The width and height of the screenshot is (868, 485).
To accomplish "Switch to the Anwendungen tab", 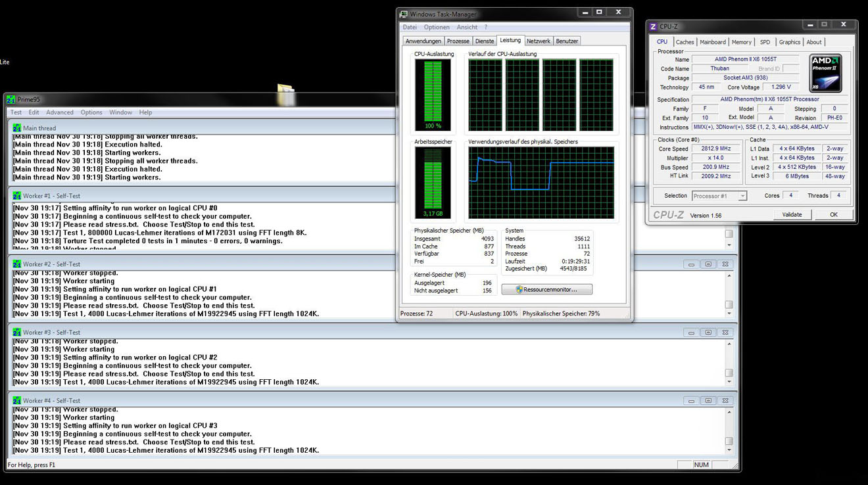I will point(423,41).
